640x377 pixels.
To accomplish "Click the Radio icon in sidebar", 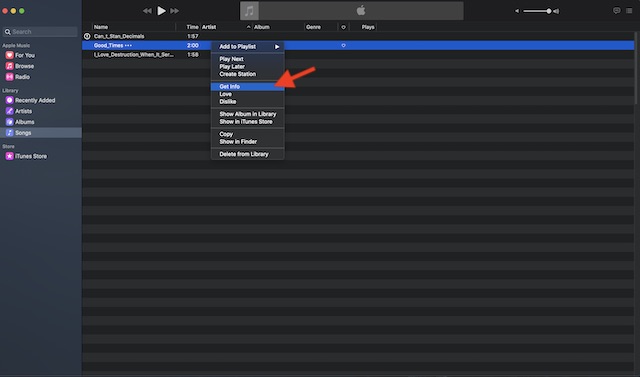I will point(9,77).
